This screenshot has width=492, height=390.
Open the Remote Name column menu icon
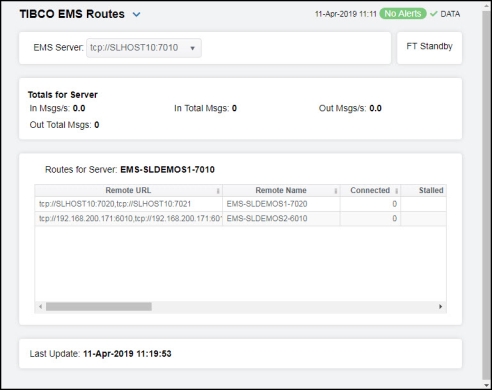pos(335,191)
